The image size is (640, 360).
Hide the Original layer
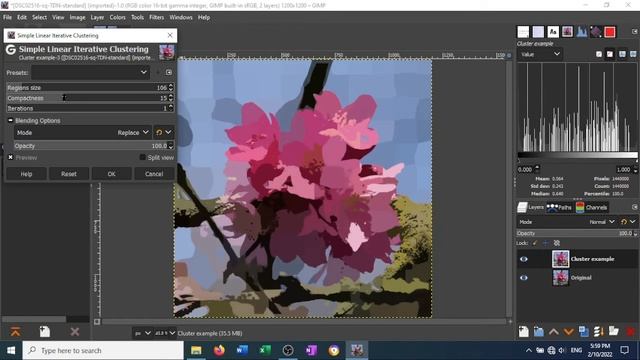524,278
